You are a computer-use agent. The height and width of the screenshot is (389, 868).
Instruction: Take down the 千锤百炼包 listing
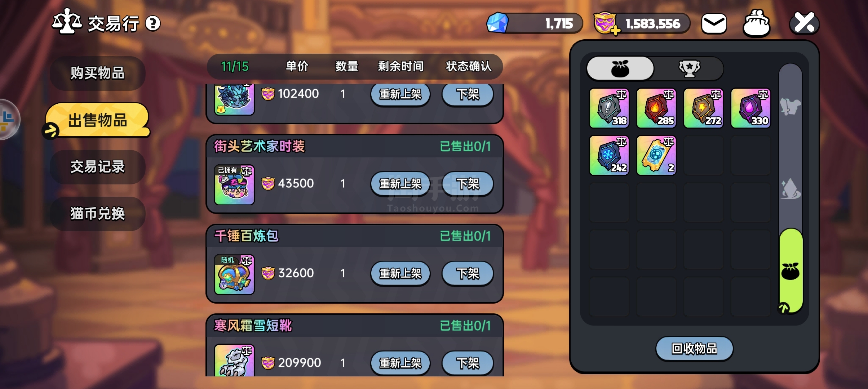468,274
